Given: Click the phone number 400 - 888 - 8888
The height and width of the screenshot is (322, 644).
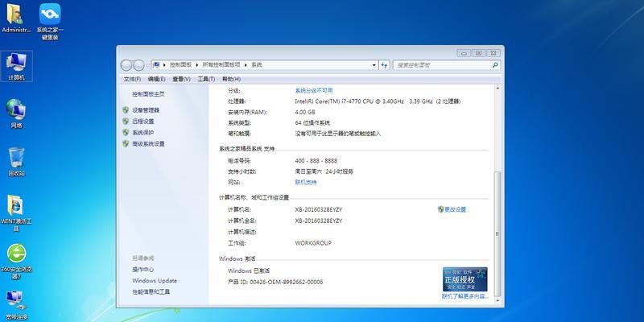Looking at the screenshot, I should [x=316, y=160].
